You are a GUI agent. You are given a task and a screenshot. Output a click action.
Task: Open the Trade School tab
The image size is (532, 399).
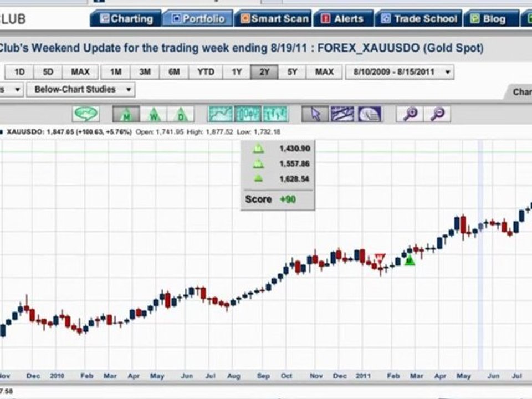pyautogui.click(x=419, y=18)
